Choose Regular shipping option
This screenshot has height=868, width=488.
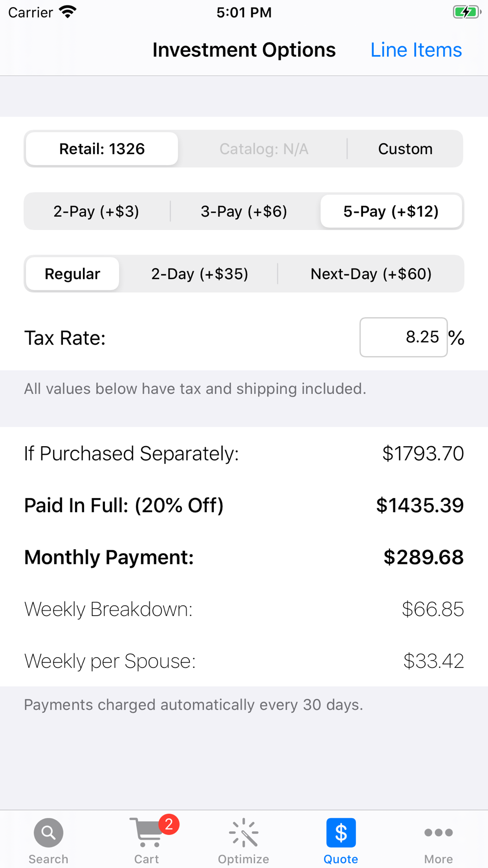point(72,274)
